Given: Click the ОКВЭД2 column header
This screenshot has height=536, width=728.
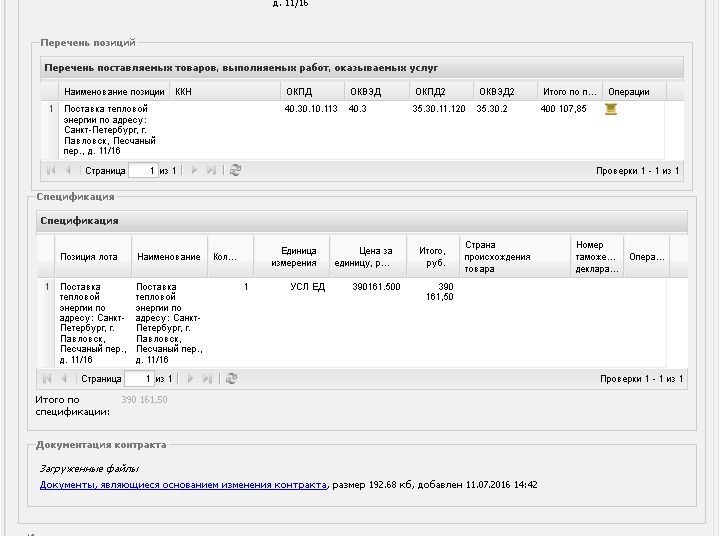Looking at the screenshot, I should tap(506, 92).
